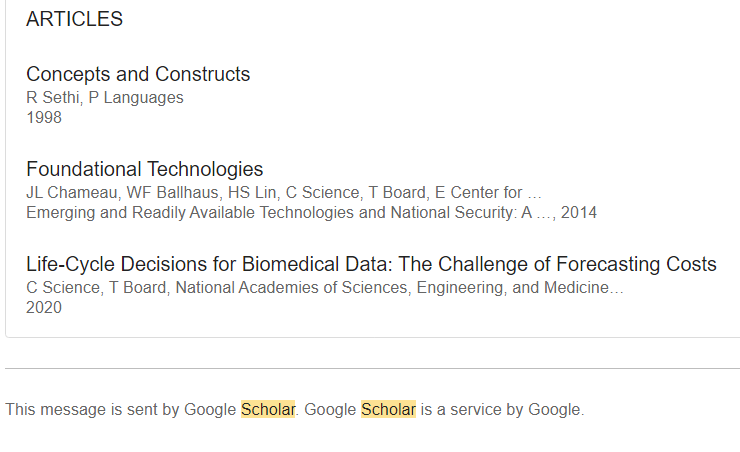Click the National Academies of Sciences author text
Screen dimensions: 740x452
[x=291, y=287]
